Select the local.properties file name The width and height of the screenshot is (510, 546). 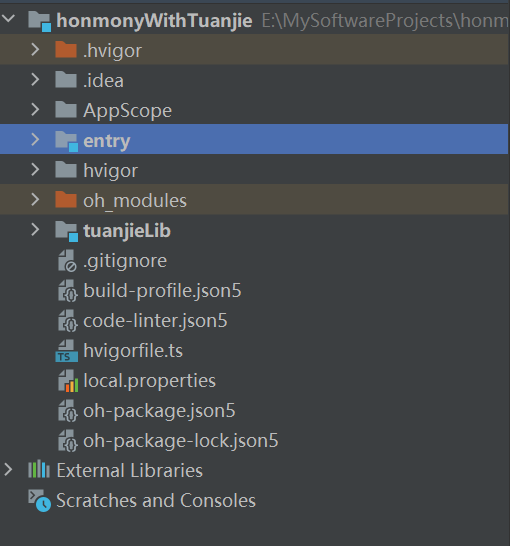coord(149,381)
